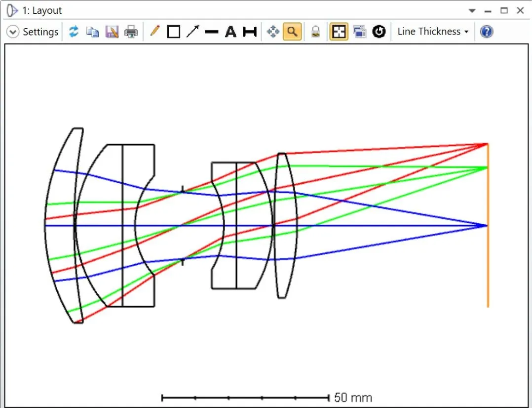
Task: Click the Refresh layout icon
Action: click(x=74, y=32)
